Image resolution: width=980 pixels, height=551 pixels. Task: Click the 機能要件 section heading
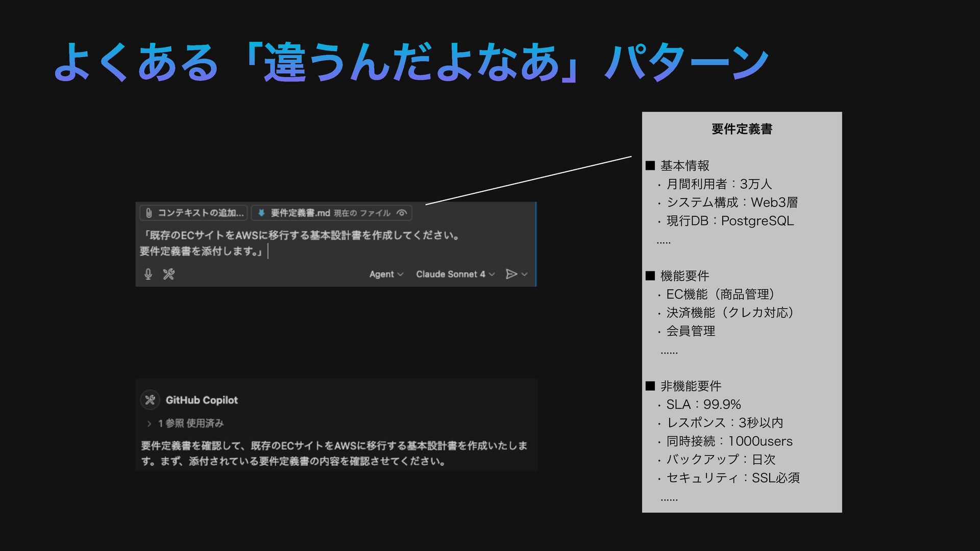click(x=684, y=276)
